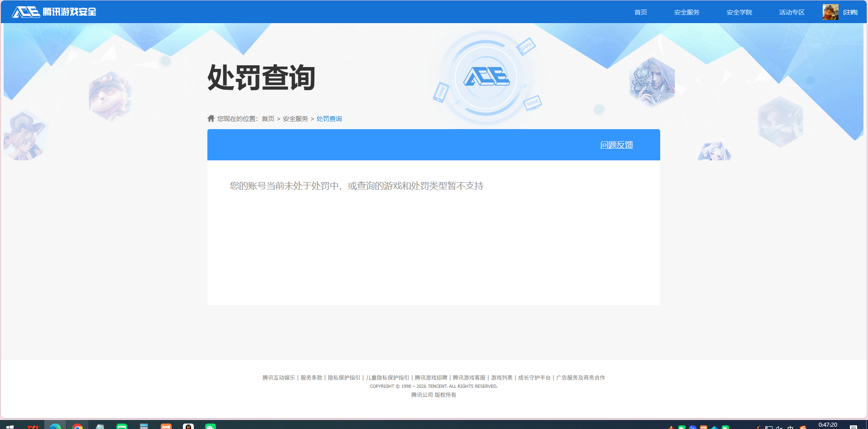This screenshot has height=429, width=868.
Task: Click the muted volume tray icon
Action: pyautogui.click(x=779, y=427)
